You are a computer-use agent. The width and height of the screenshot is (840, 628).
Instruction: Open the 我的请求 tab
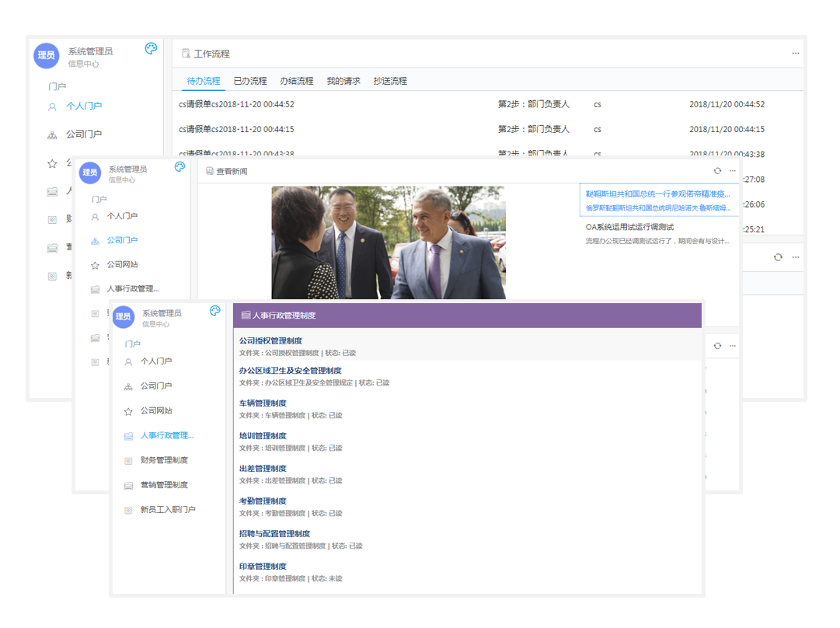pyautogui.click(x=343, y=81)
